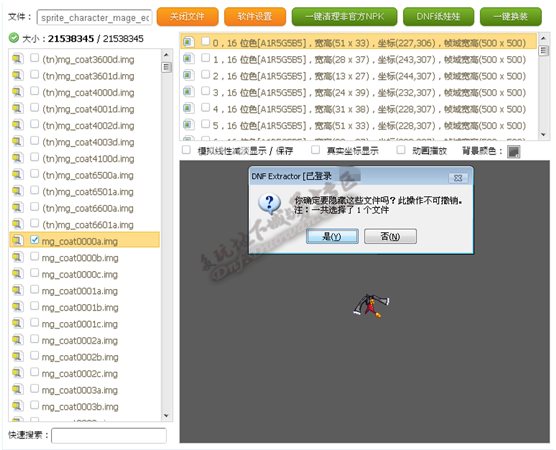Click the green checkmark size status icon
556x450 pixels.
tap(13, 38)
